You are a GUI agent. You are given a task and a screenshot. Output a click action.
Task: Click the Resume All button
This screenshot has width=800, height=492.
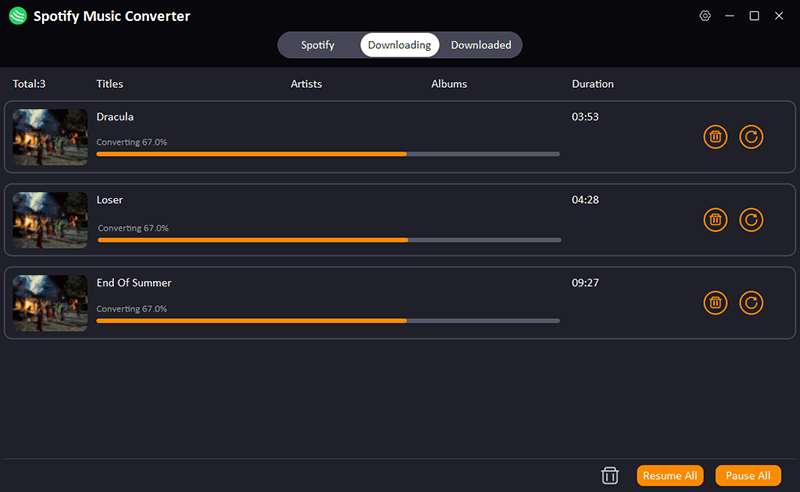[670, 476]
